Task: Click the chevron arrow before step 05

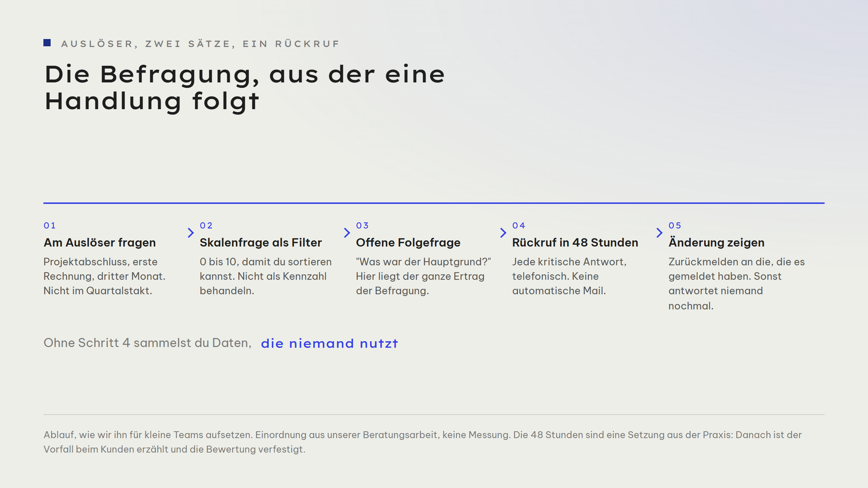Action: point(659,233)
